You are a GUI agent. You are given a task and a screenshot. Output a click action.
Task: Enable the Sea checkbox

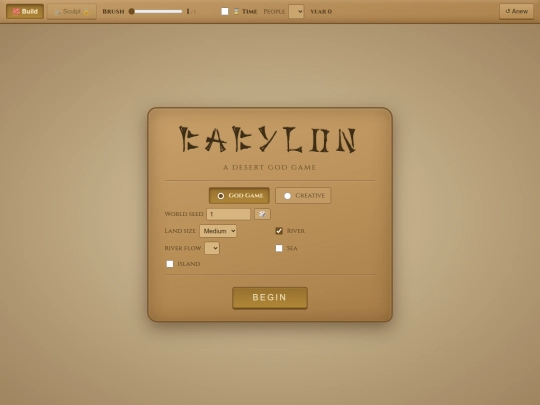tap(279, 248)
